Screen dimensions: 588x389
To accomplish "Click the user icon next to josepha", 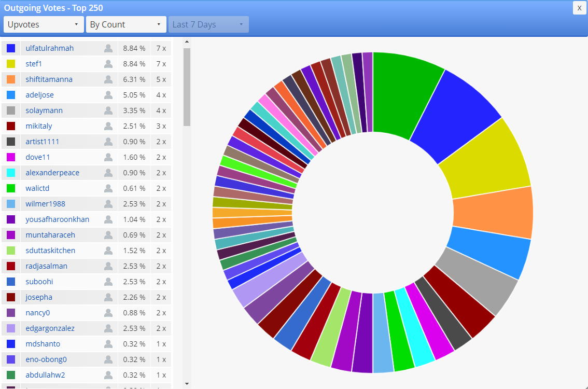I will click(108, 297).
